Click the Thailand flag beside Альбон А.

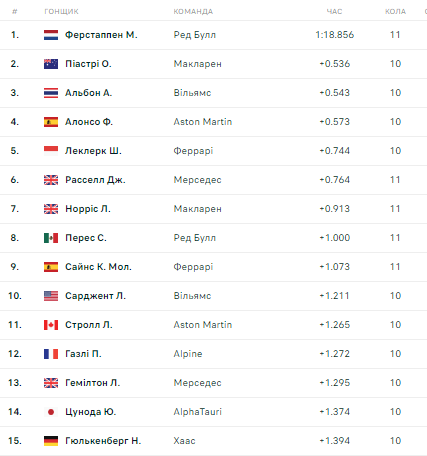[x=51, y=93]
